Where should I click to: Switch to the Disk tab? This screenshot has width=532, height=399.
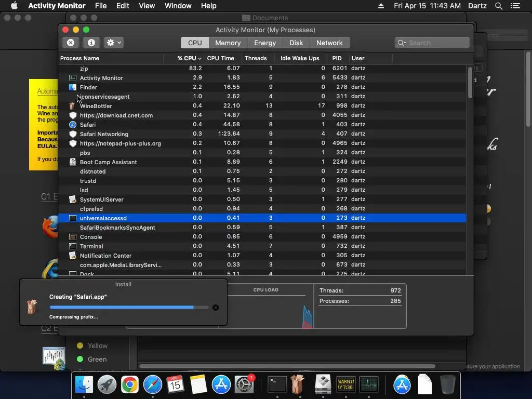pos(296,43)
